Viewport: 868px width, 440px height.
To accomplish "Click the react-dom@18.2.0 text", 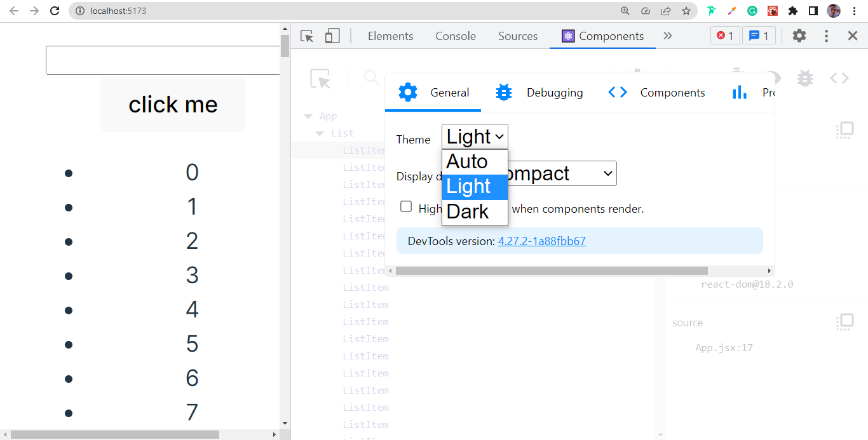I will click(747, 284).
